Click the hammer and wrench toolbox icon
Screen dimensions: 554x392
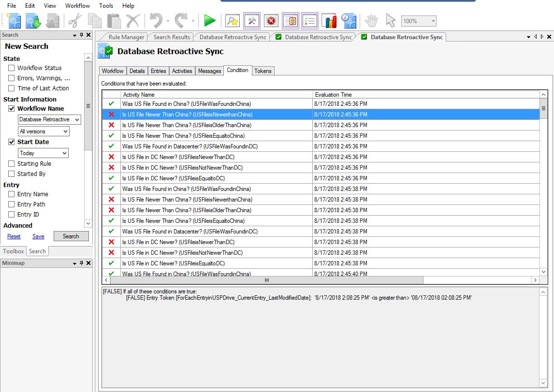click(x=252, y=21)
